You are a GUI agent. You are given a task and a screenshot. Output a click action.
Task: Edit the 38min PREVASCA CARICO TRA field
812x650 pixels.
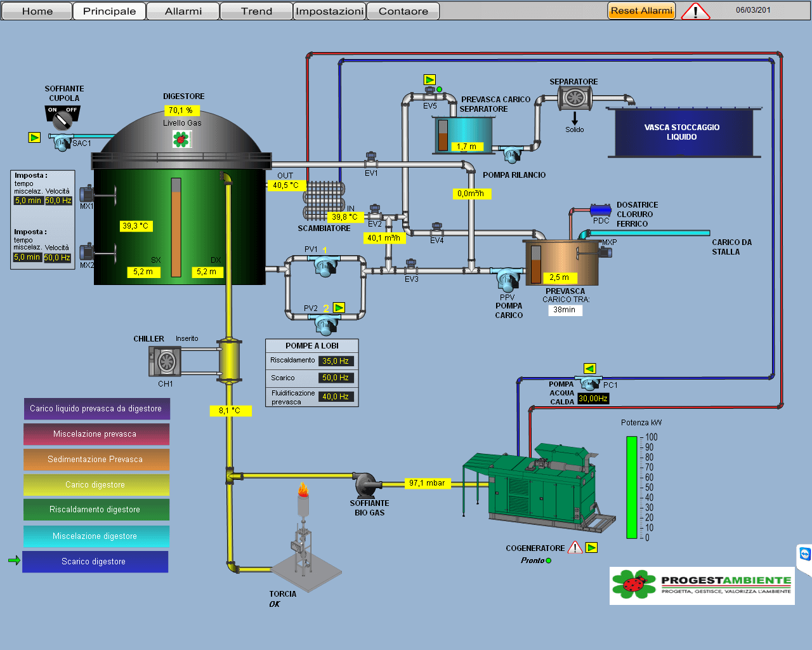coord(565,310)
